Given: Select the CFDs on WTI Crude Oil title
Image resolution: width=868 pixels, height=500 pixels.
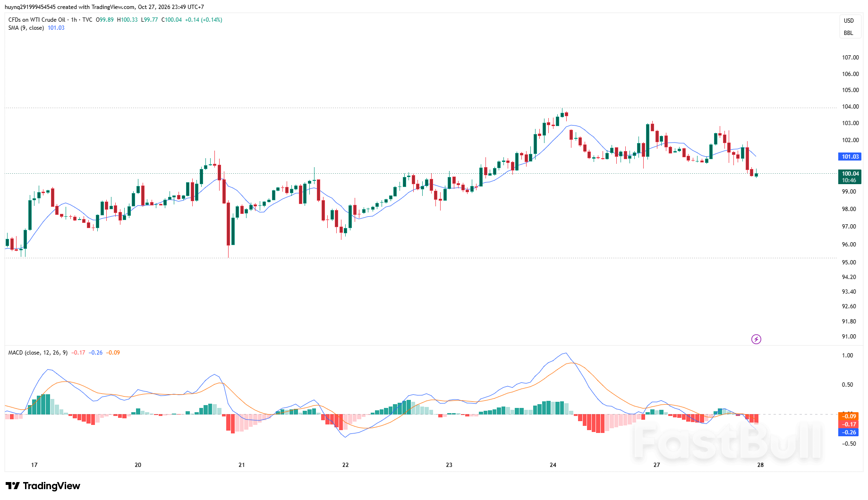Looking at the screenshot, I should click(37, 20).
